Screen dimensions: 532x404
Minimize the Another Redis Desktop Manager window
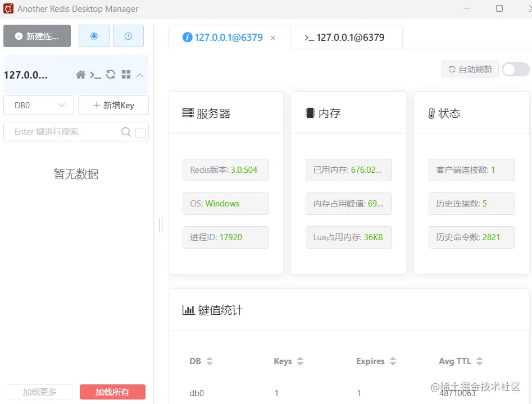coord(467,8)
